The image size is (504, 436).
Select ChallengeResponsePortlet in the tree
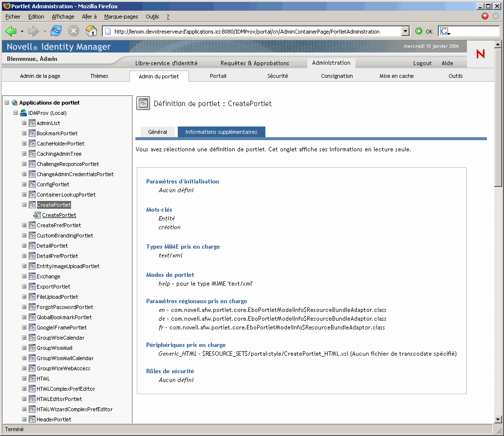coord(68,164)
